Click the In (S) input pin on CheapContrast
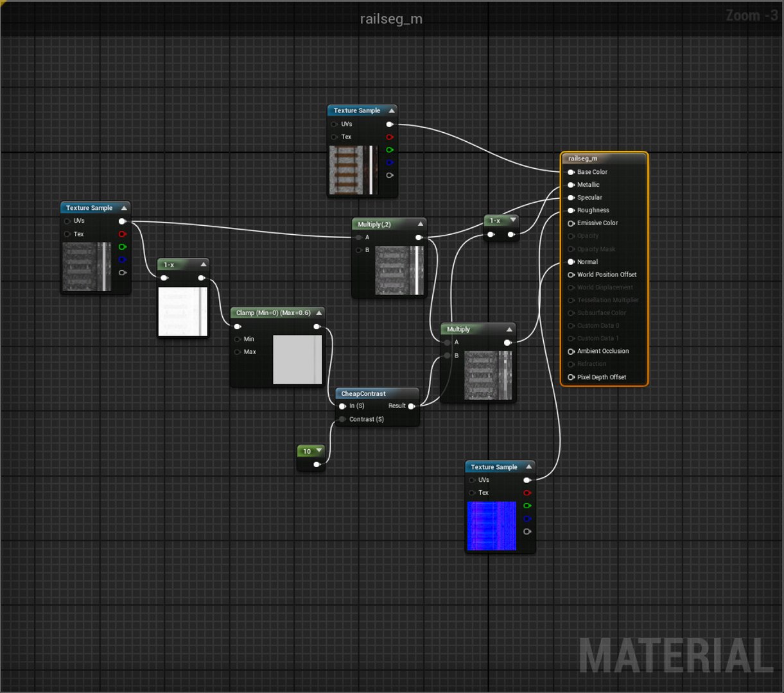The image size is (784, 693). tap(342, 406)
